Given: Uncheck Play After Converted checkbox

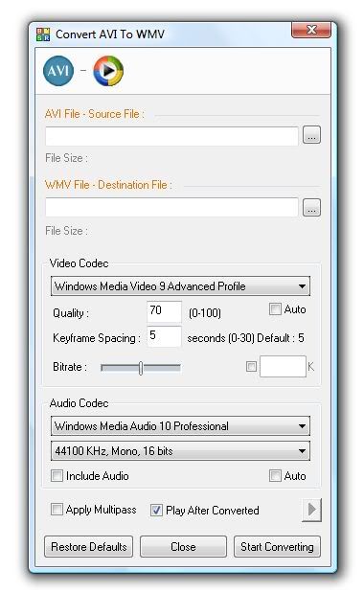Looking at the screenshot, I should (x=156, y=511).
